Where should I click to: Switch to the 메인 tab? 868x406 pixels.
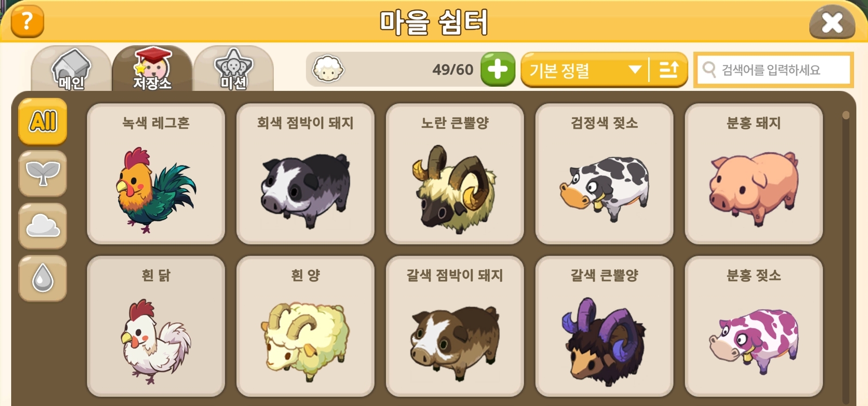pyautogui.click(x=71, y=69)
